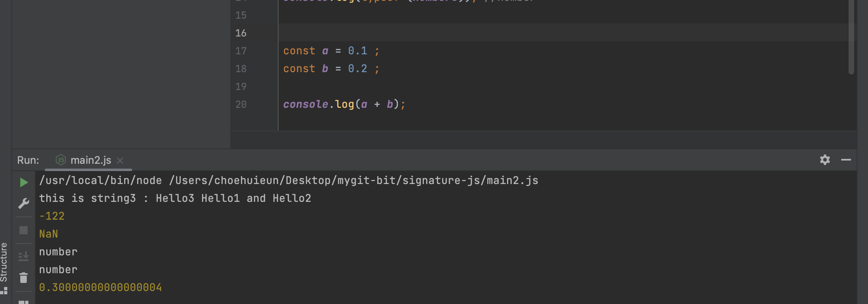
Task: Click the Stop process square icon
Action: click(x=24, y=230)
